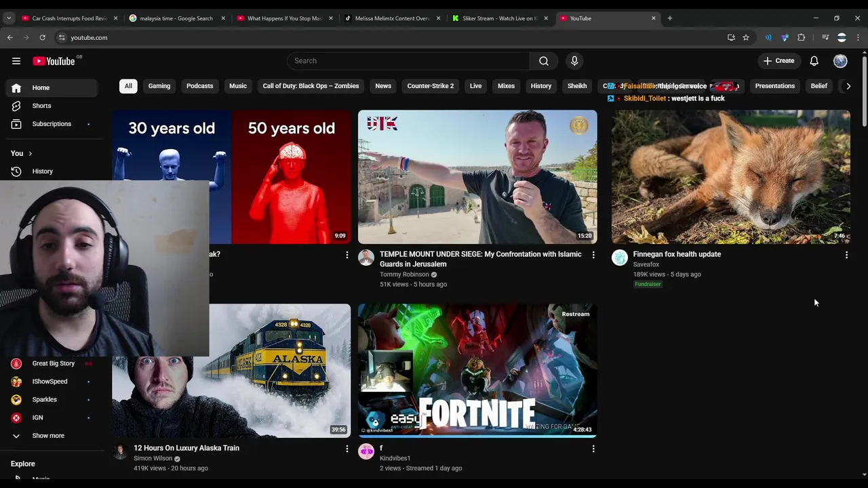This screenshot has height=488, width=868.
Task: Click Kindvibes1 channel avatar
Action: (366, 451)
